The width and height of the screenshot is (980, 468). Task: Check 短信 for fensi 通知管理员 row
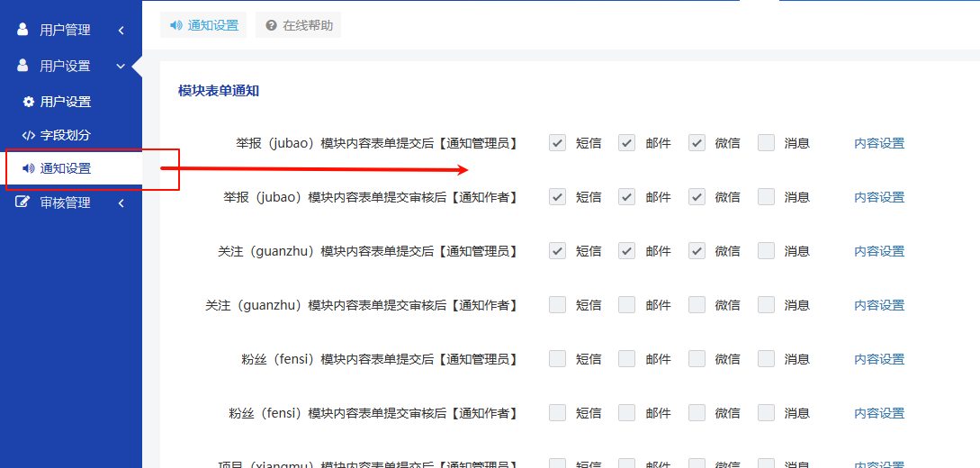pos(558,359)
